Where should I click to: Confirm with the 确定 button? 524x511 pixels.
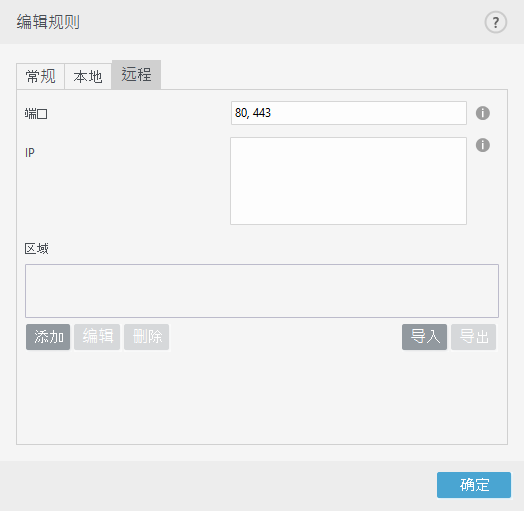[x=474, y=485]
